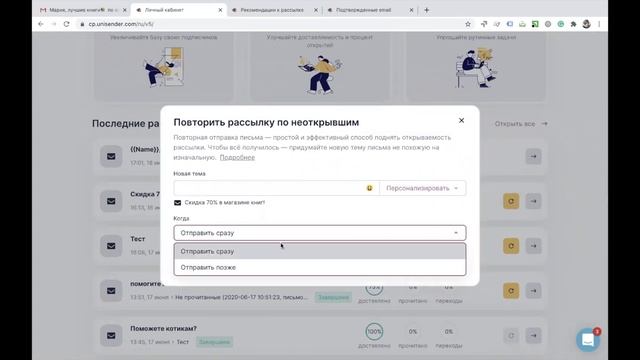Viewport: 640px width, 360px height.
Task: Collapse the Когда dropdown showing Отправить сразу
Action: [x=320, y=233]
